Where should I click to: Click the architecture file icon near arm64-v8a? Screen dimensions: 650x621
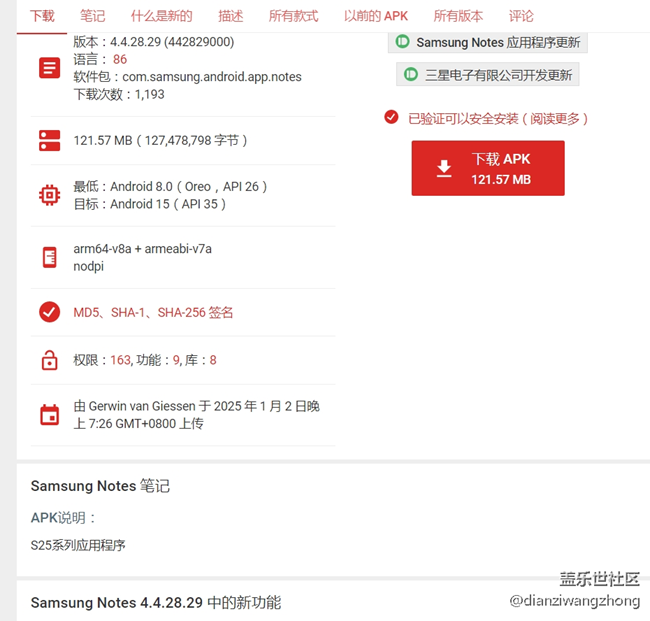[50, 257]
